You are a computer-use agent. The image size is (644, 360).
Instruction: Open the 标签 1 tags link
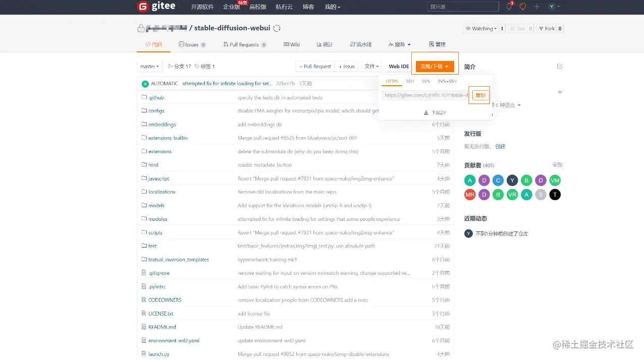(x=205, y=67)
